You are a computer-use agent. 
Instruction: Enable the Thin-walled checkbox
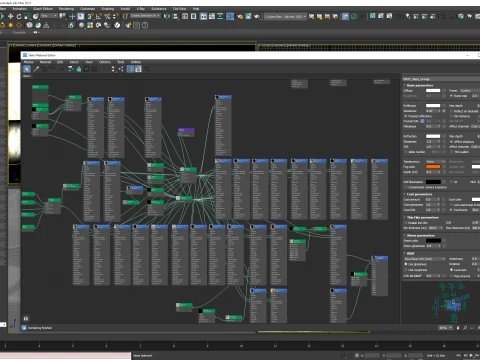(x=452, y=152)
